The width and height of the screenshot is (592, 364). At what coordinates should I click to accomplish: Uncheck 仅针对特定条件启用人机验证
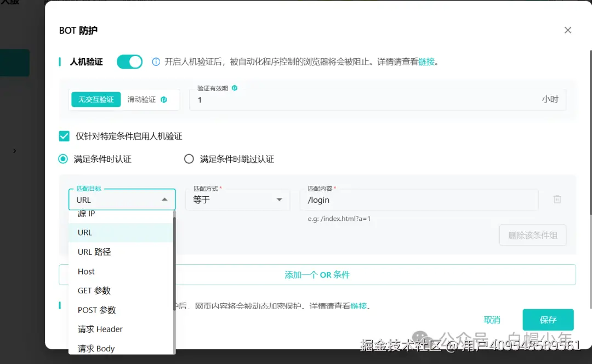64,136
